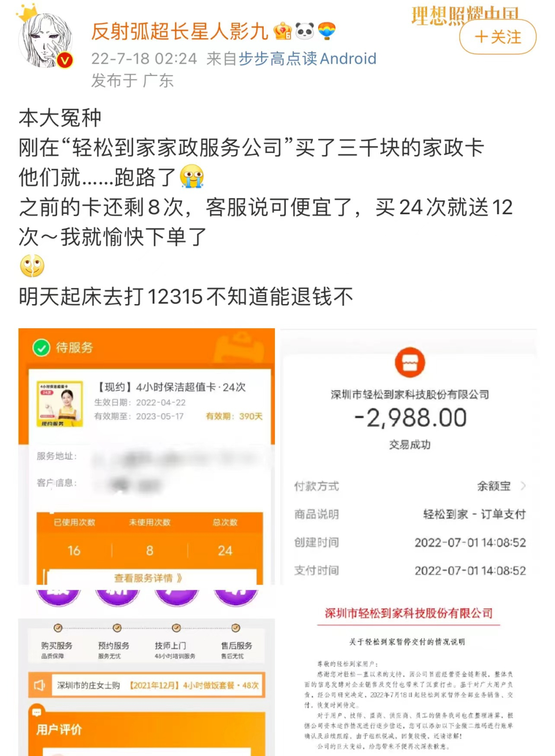Tap the green 待服务 status checkmark
Screen dimensions: 555x756
(x=41, y=348)
